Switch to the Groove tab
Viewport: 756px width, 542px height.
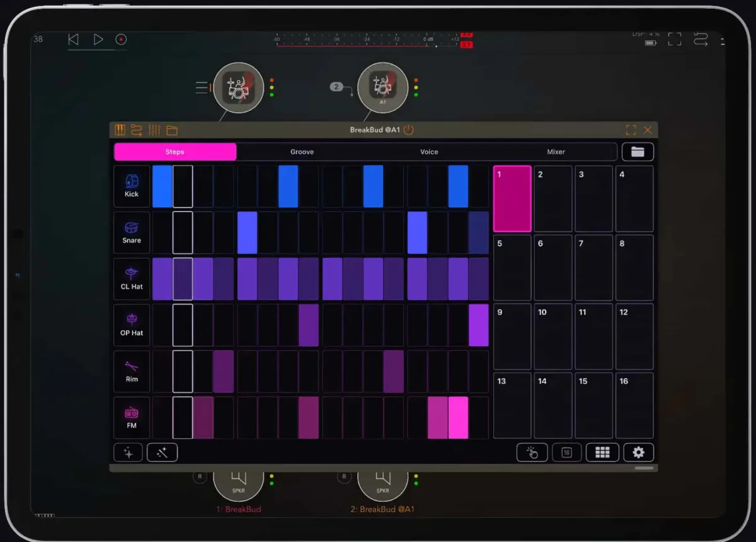point(302,152)
